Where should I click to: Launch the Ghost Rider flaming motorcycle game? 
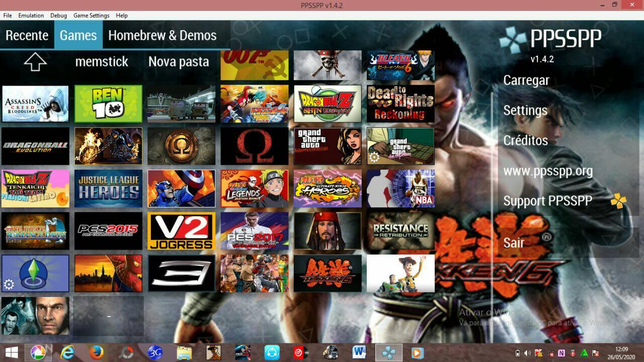tap(108, 146)
